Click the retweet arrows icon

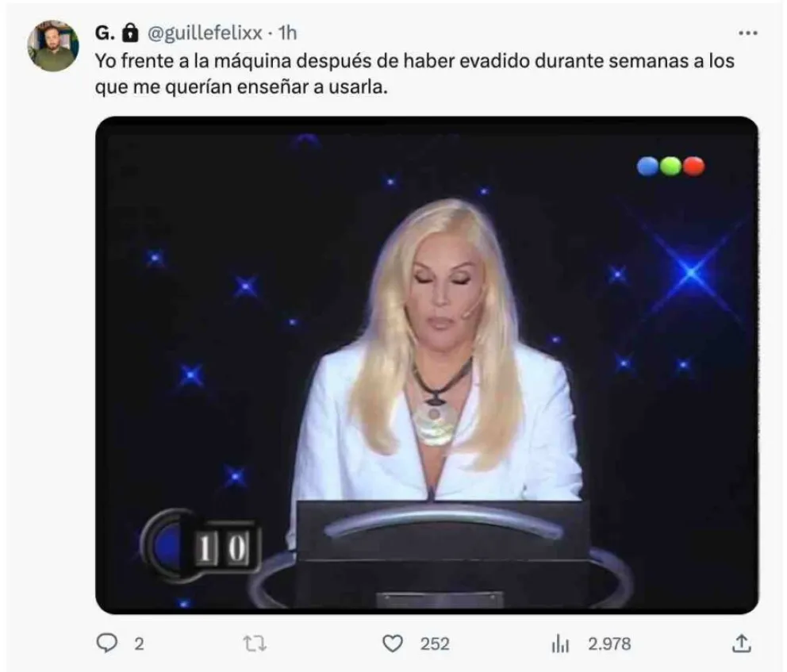point(255,643)
